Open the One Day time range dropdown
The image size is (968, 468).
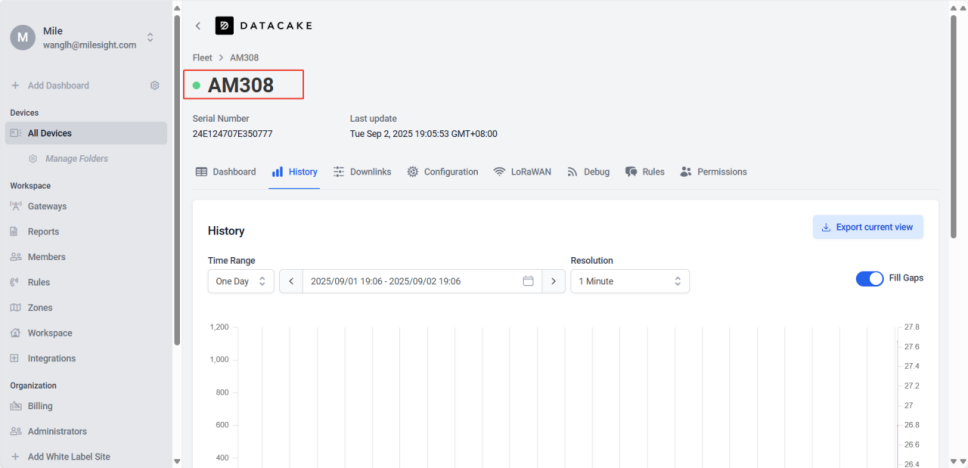[x=241, y=281]
